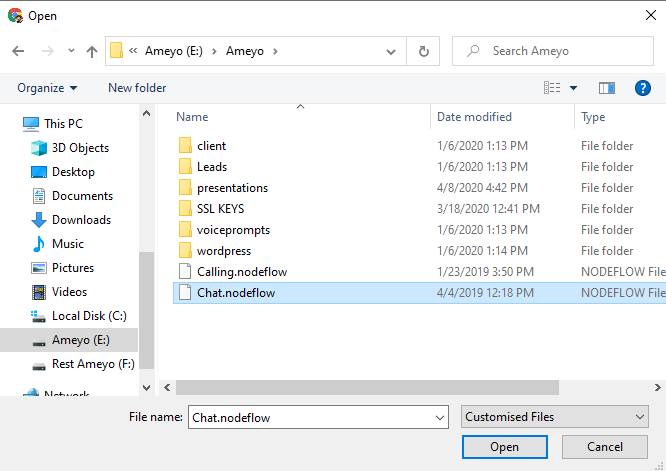Select Rest Ameyo (F:) drive

coord(83,364)
